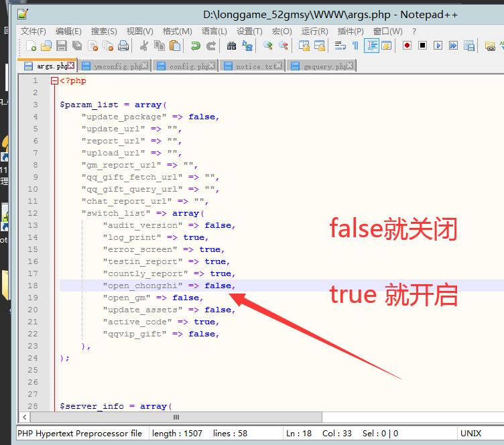Start macro recording with red dot icon
Screen dimensions: 504x445
coord(407,46)
